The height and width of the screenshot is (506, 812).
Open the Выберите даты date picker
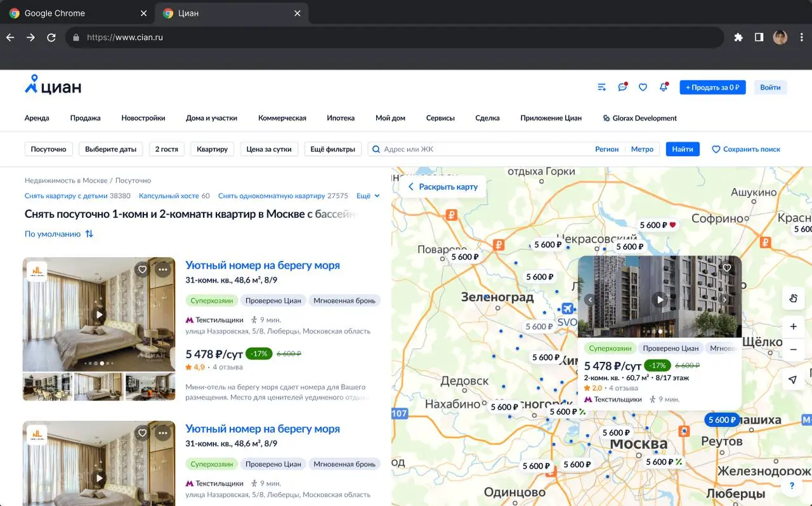click(111, 149)
